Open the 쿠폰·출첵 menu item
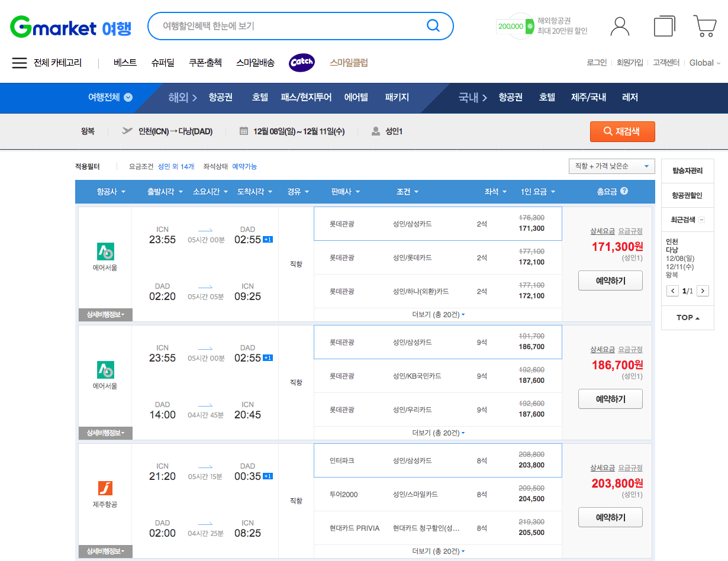 click(x=205, y=63)
